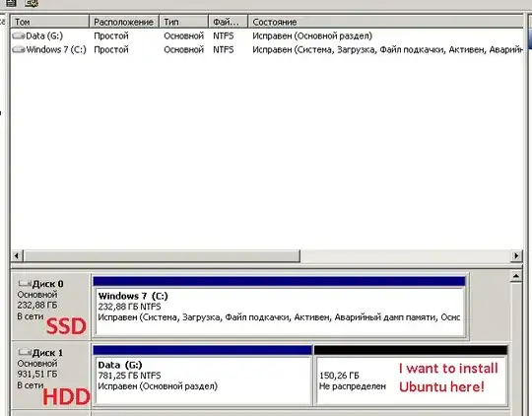Click the Windows 7 (C:) drive icon in list
Image resolution: width=532 pixels, height=416 pixels.
(x=19, y=49)
